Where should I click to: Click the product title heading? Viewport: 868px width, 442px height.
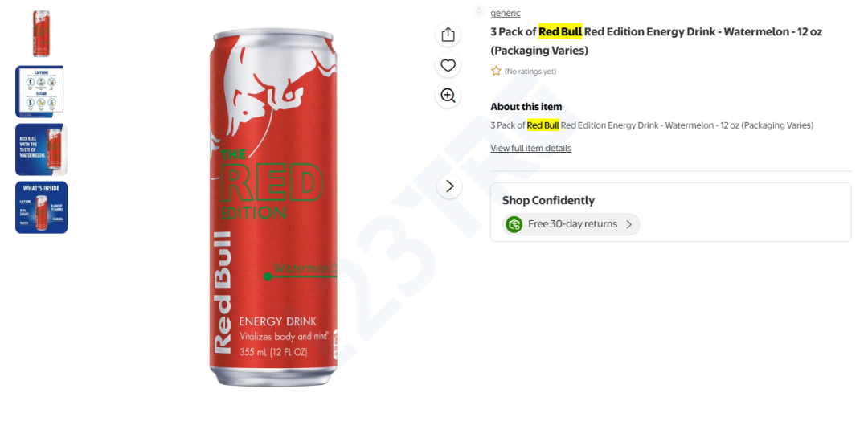click(x=656, y=41)
